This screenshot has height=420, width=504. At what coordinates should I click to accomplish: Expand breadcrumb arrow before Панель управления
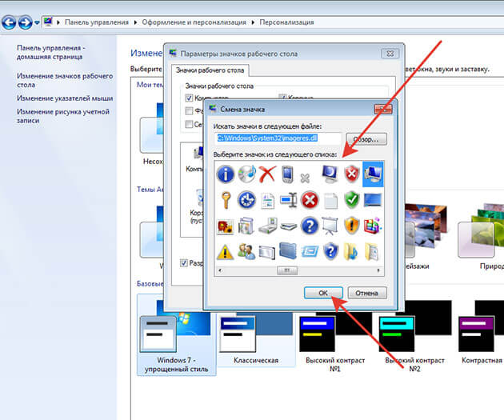point(58,22)
